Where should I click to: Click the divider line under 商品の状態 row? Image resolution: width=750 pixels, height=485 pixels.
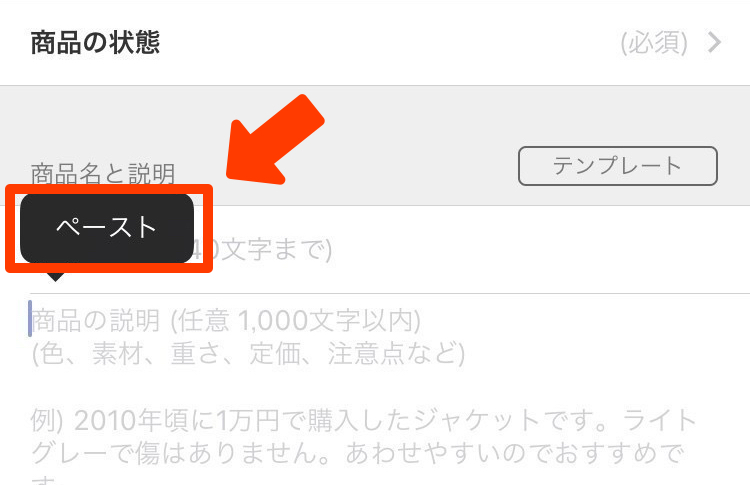tap(375, 86)
